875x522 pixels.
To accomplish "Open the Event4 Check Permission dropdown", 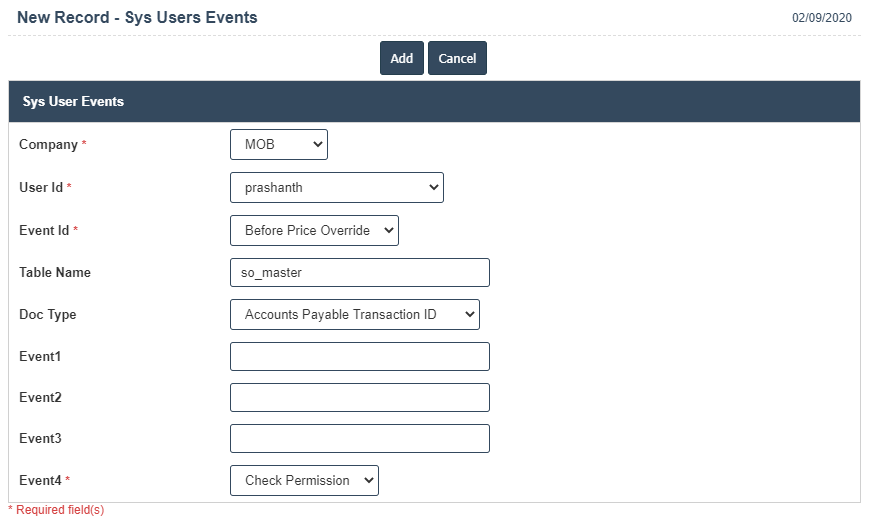I will point(304,481).
